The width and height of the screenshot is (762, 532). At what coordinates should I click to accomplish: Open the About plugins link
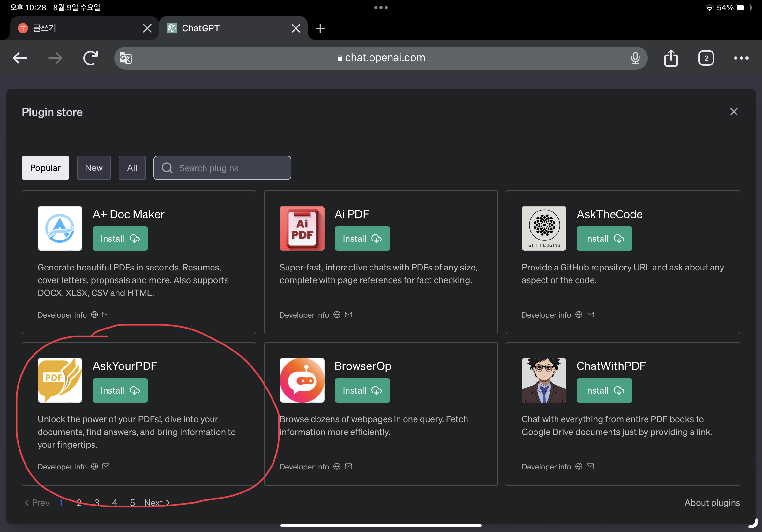[x=712, y=502]
